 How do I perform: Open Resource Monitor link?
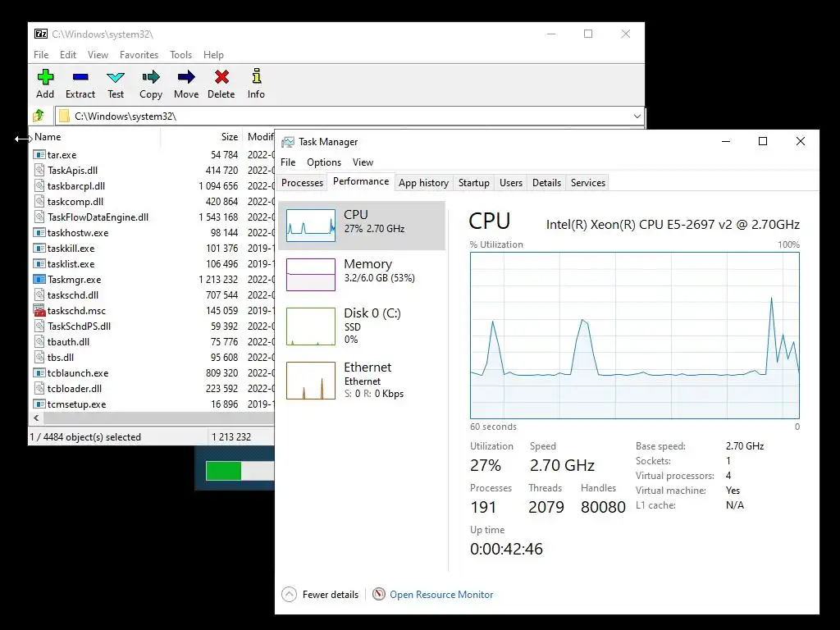(x=441, y=594)
